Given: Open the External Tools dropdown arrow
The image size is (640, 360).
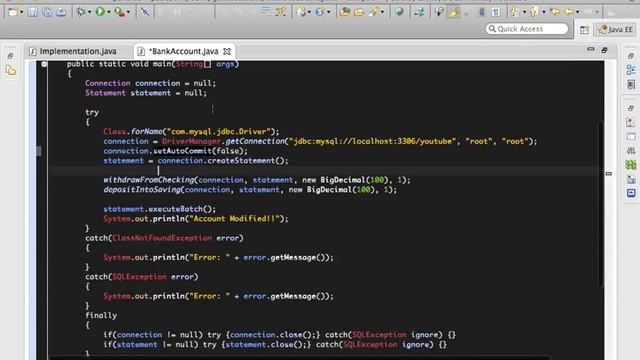Looking at the screenshot, I should 128,13.
